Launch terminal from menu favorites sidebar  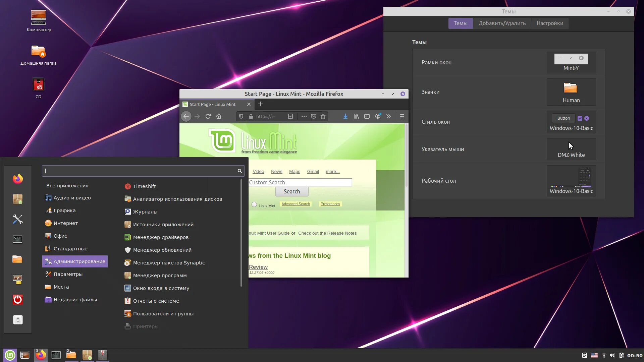tap(18, 239)
